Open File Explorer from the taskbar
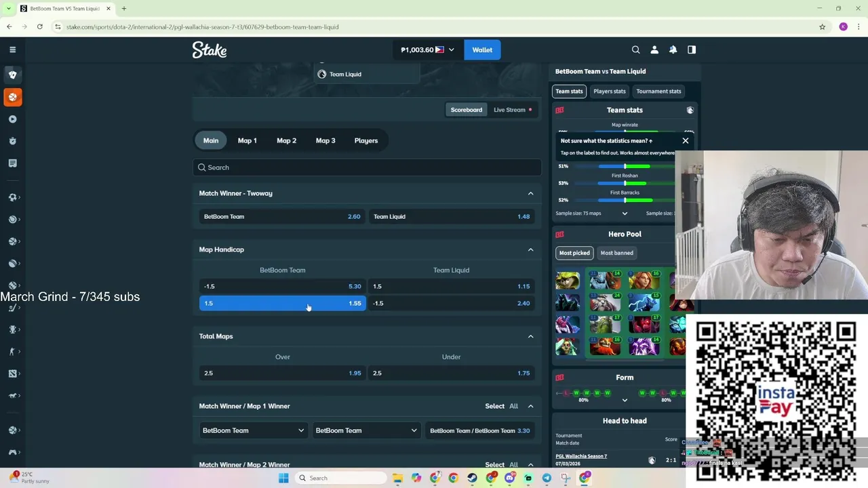Viewport: 868px width, 488px height. [x=397, y=478]
